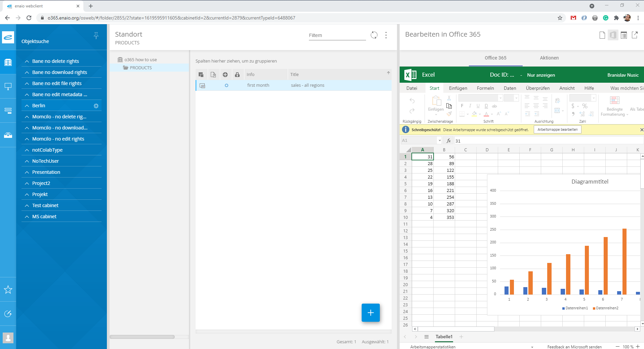Viewport: 644px width, 349px height.
Task: Toggle italic I button in Schrift group
Action: (470, 106)
